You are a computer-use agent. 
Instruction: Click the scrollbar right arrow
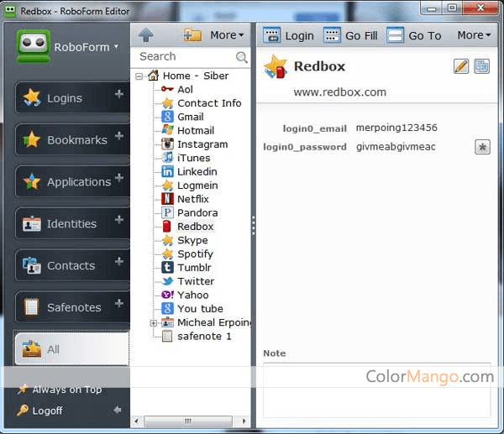[x=244, y=421]
